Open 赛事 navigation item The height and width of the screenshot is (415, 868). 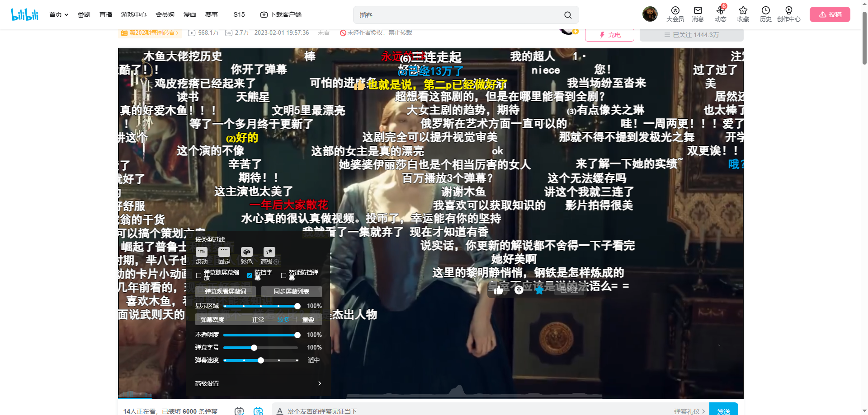[x=212, y=14]
